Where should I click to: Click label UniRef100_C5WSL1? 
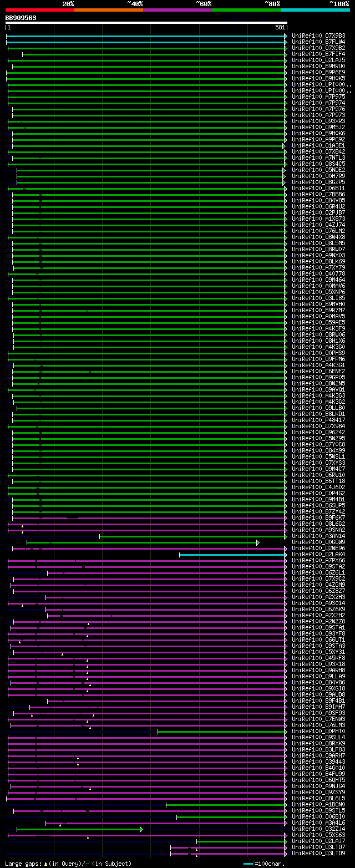pos(318,456)
